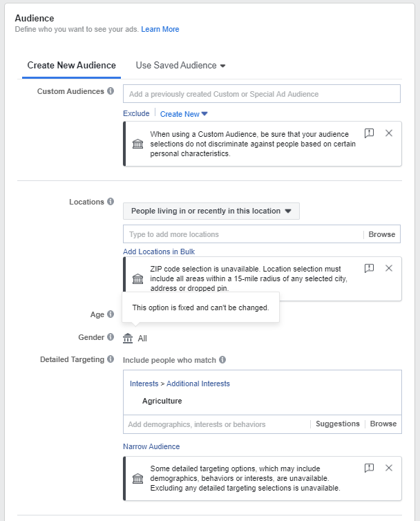This screenshot has width=420, height=521.
Task: Switch to Create New Audience tab
Action: pyautogui.click(x=72, y=66)
